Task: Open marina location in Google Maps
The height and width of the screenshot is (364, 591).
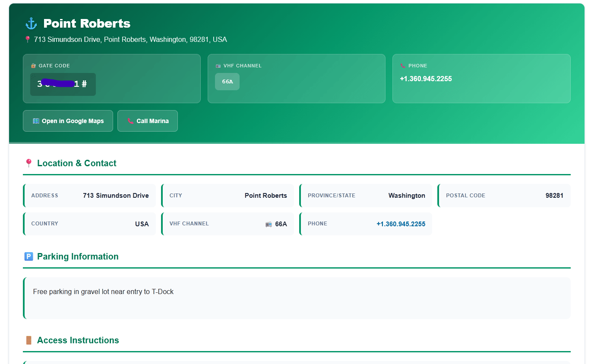Action: 68,121
